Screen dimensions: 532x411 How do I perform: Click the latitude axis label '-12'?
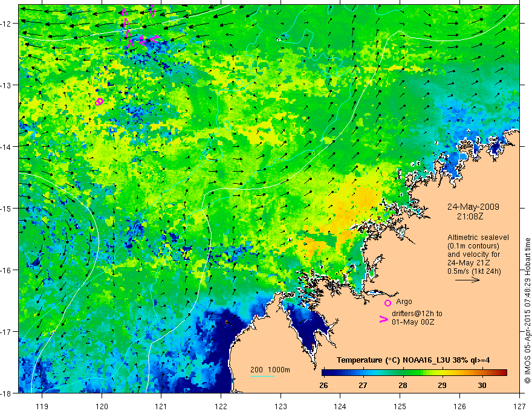click(7, 24)
